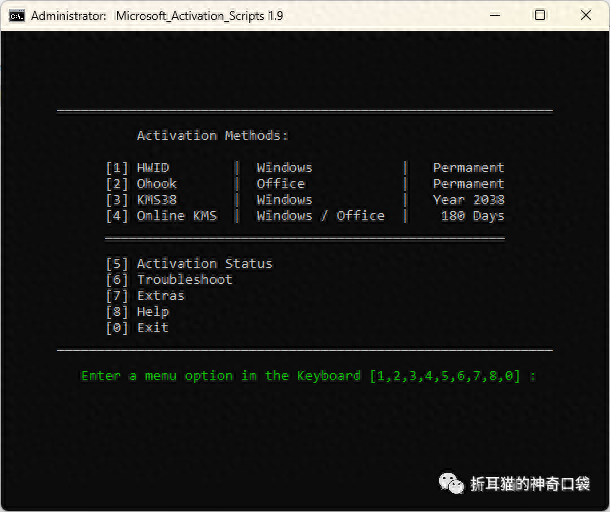This screenshot has width=610, height=512.
Task: Click 'Windows' in the KMS38 row
Action: click(284, 200)
